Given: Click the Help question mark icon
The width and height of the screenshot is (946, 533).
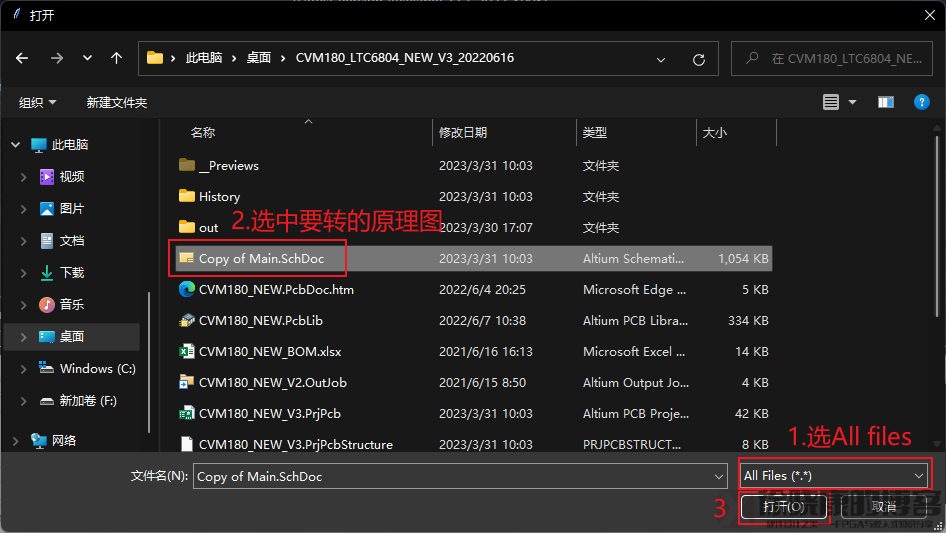Looking at the screenshot, I should pyautogui.click(x=922, y=102).
